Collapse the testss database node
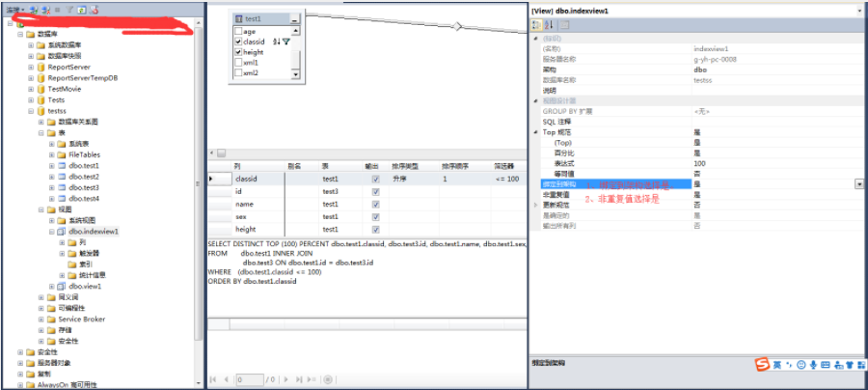 coord(32,111)
